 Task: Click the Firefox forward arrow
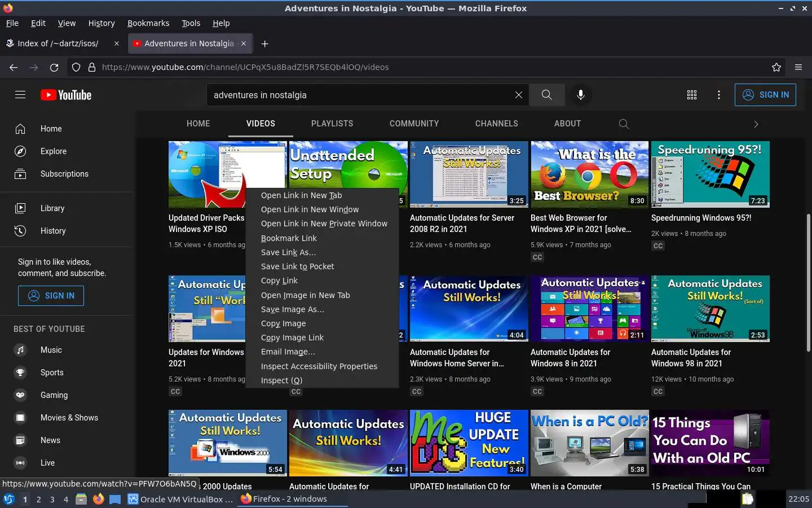coord(34,67)
